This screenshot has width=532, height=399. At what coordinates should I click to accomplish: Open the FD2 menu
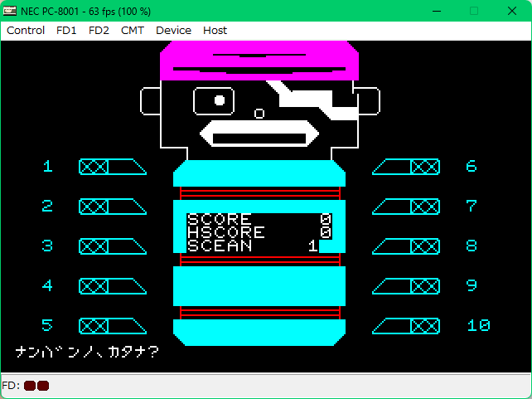(x=99, y=31)
